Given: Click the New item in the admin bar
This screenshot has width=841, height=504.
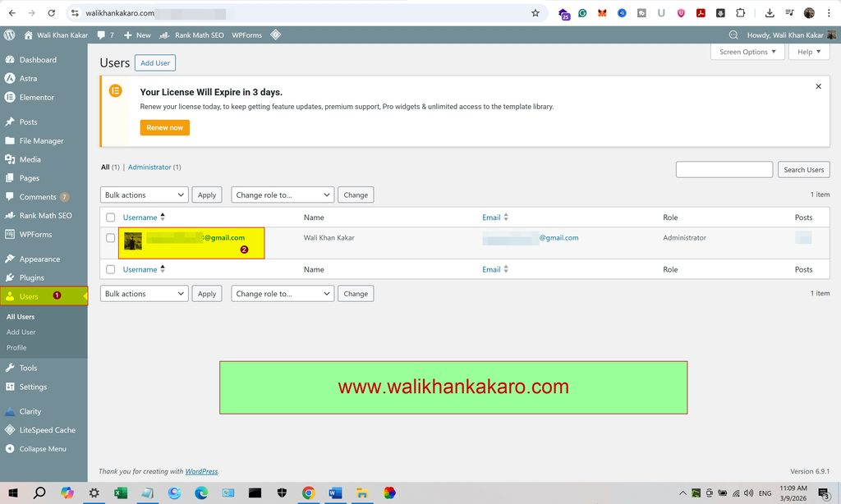Looking at the screenshot, I should coord(138,34).
